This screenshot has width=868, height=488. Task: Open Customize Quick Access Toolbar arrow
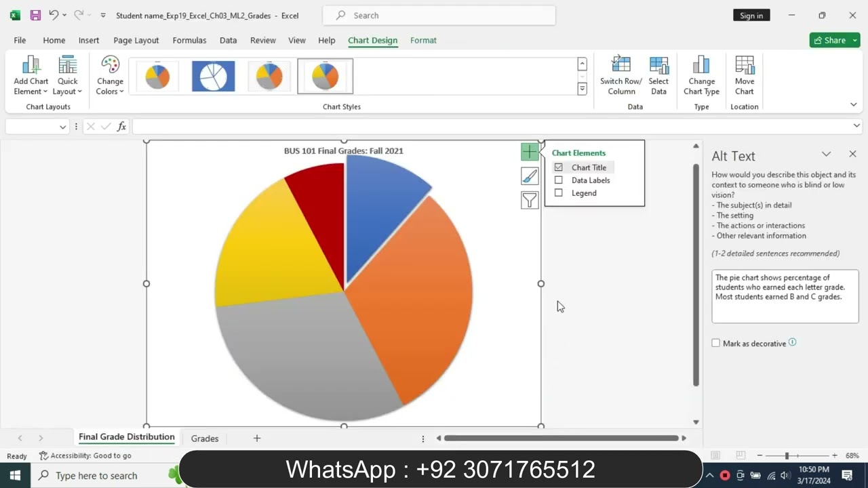(x=103, y=15)
